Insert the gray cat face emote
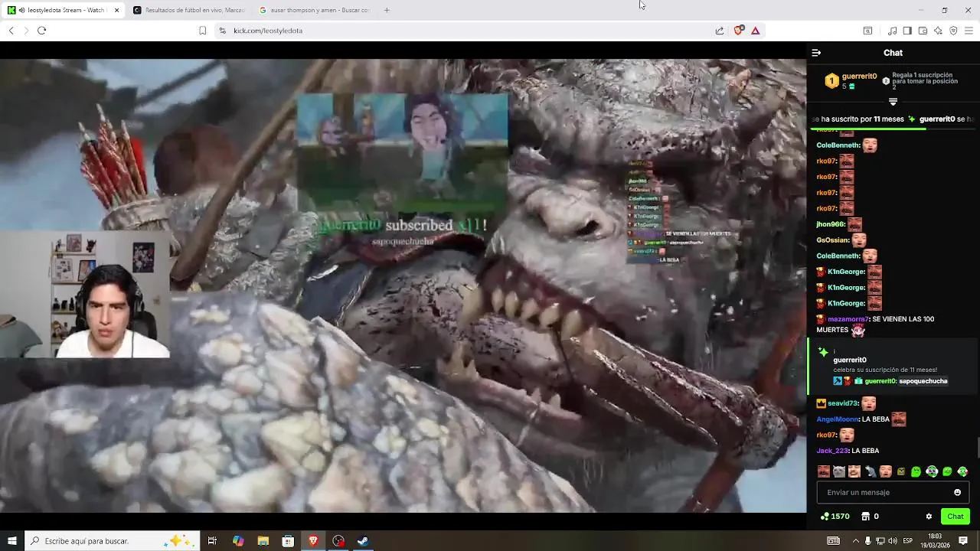This screenshot has width=980, height=551. [839, 471]
